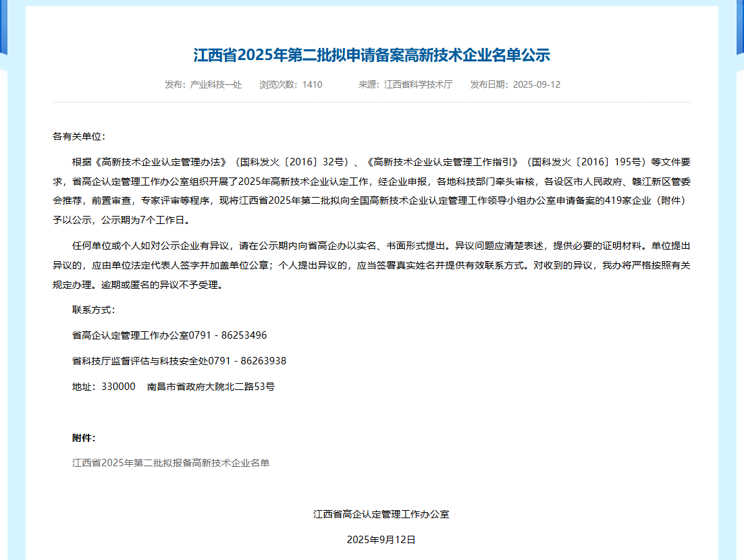This screenshot has height=560, width=744.
Task: Click the salutation 各有关单位
Action: tap(79, 136)
